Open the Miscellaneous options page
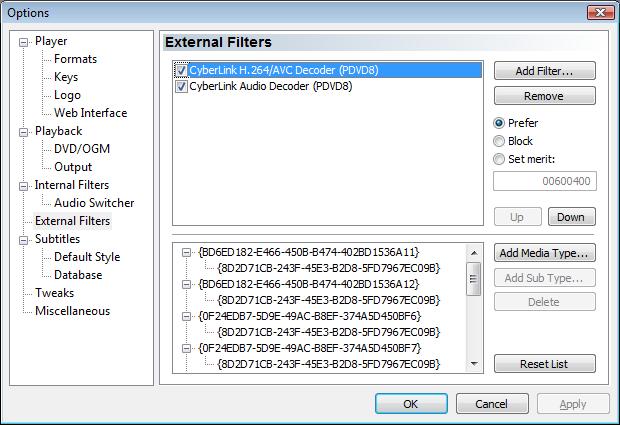The image size is (620, 425). [x=73, y=311]
